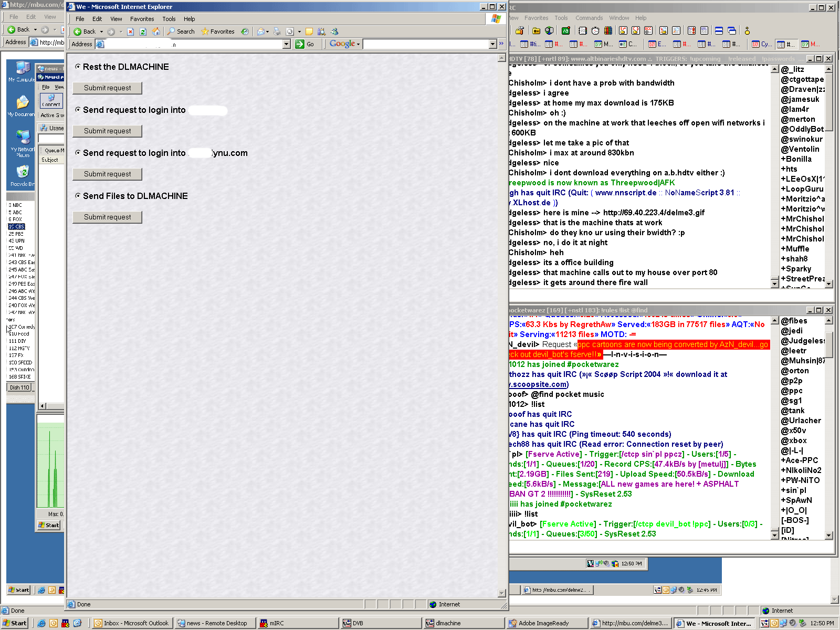Click the Home icon in Internet Explorer toolbar
Screen dimensions: 840x630
tap(156, 31)
